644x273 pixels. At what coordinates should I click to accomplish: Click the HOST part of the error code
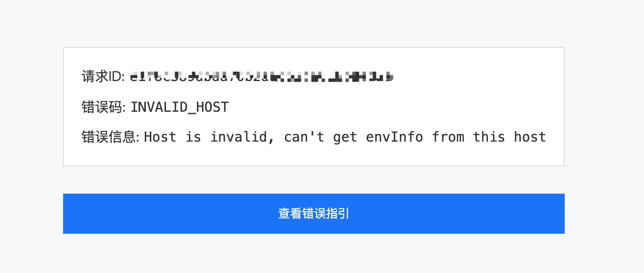(x=212, y=107)
